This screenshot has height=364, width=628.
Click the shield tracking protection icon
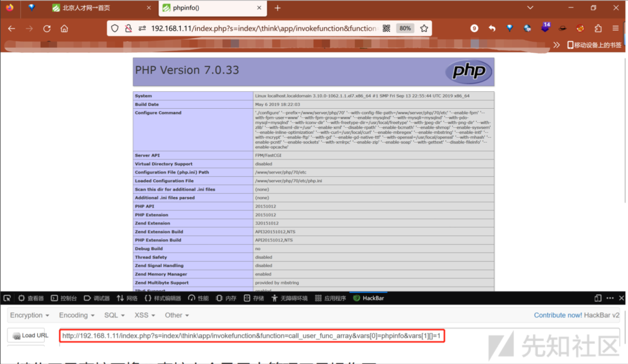click(x=115, y=28)
